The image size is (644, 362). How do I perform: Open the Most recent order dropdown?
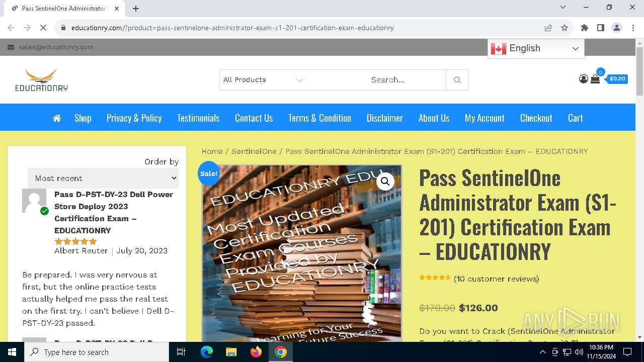[x=103, y=178]
